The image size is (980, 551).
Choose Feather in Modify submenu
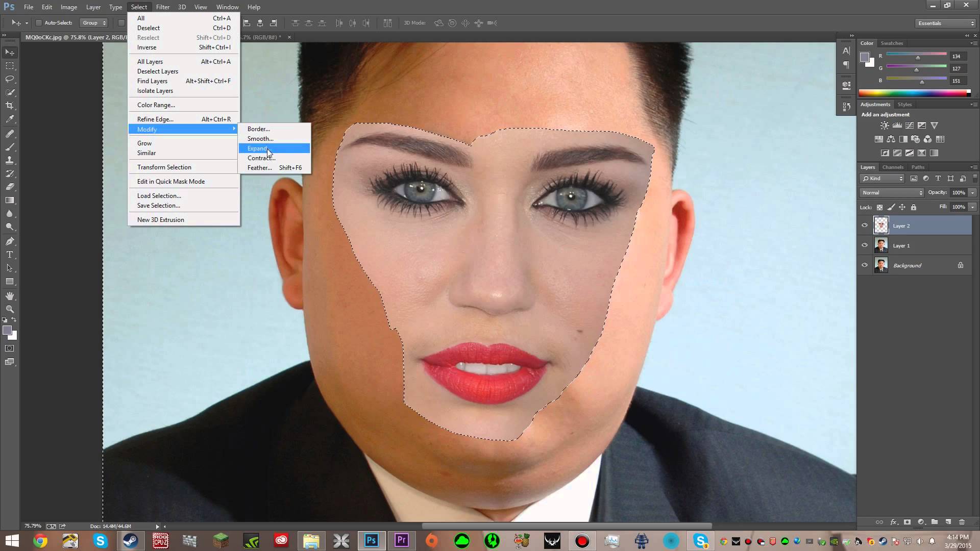[275, 168]
